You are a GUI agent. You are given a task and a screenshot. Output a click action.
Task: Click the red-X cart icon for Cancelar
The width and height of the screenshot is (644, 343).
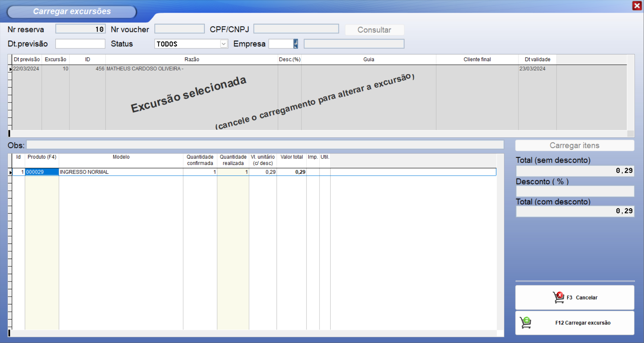[x=559, y=297]
